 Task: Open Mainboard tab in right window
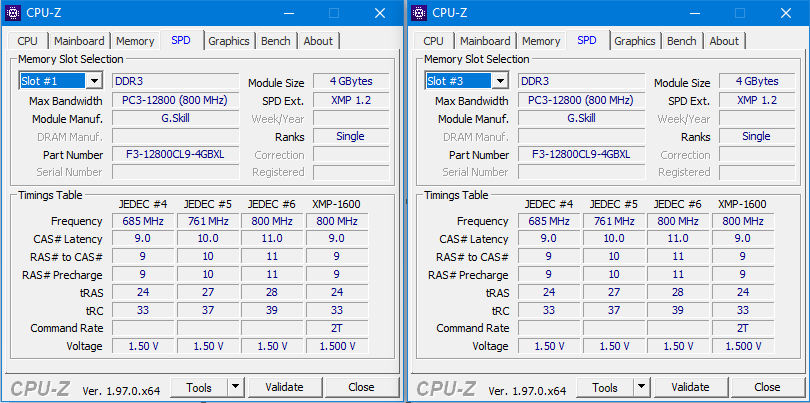[x=485, y=41]
